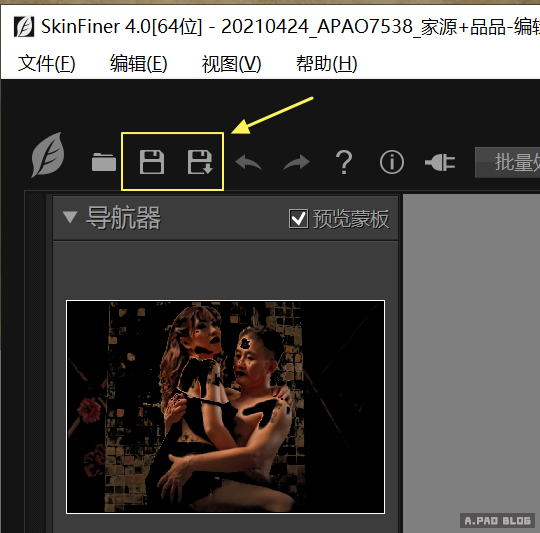
Task: Undo the last action
Action: coord(248,162)
